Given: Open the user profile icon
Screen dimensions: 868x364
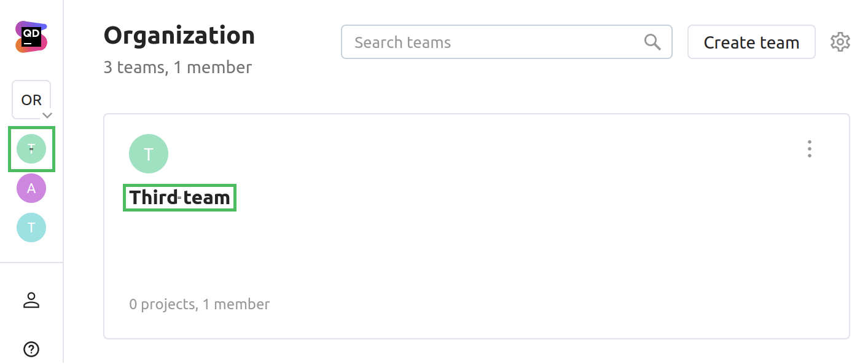Looking at the screenshot, I should point(31,300).
